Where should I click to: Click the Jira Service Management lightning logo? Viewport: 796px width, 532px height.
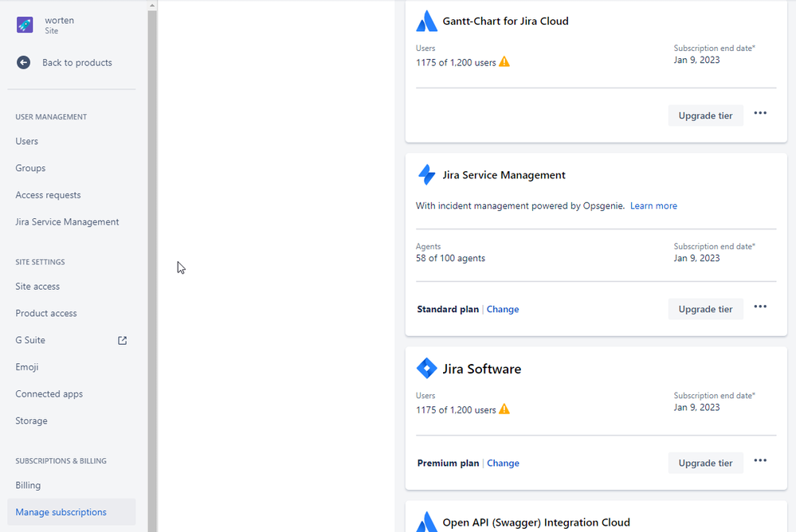pyautogui.click(x=426, y=174)
